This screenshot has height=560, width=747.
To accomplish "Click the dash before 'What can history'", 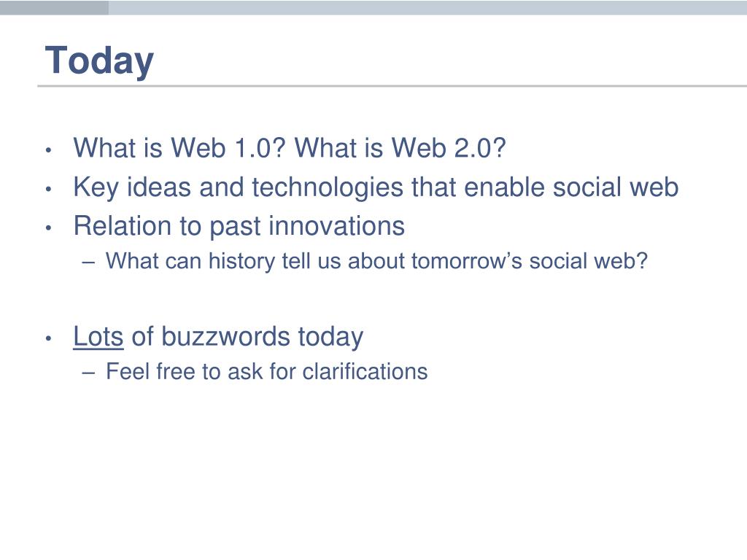I will [x=88, y=262].
